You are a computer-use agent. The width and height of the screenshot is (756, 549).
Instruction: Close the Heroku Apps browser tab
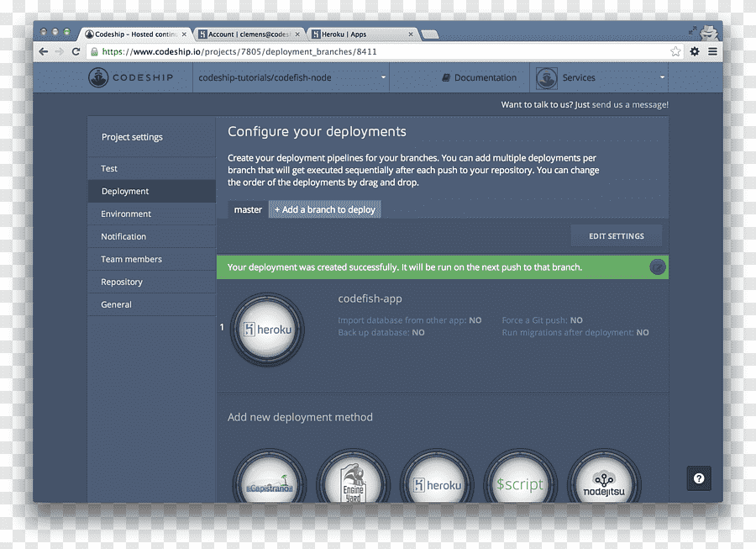click(x=411, y=34)
